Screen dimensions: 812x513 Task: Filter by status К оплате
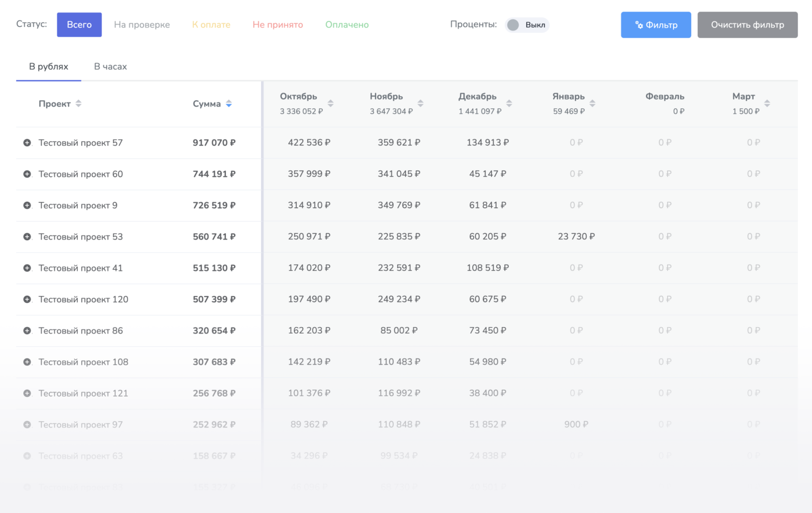coord(211,25)
